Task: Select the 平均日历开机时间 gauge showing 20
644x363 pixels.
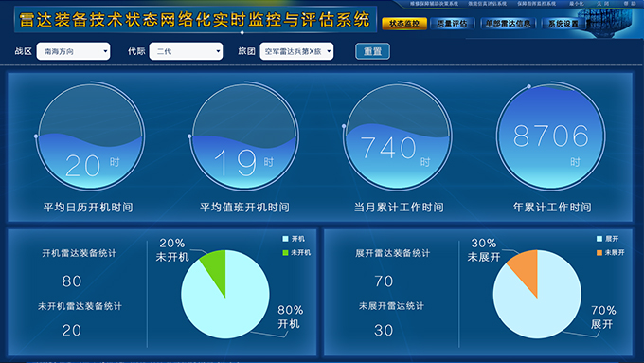Action: click(90, 136)
